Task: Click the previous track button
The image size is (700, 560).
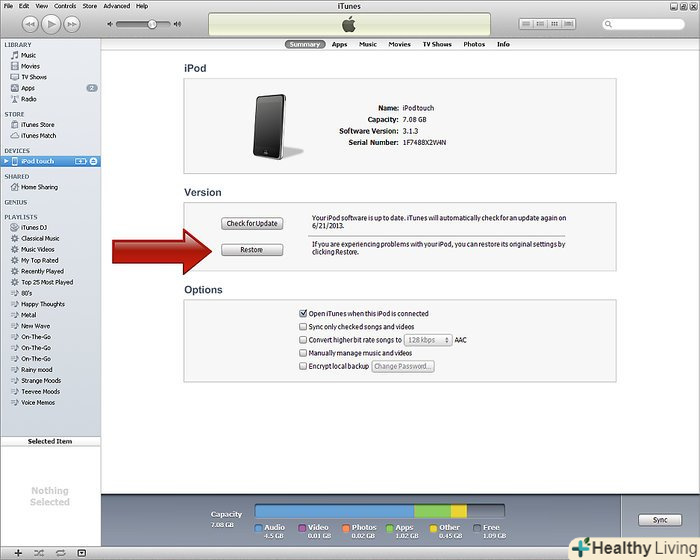Action: pos(30,24)
